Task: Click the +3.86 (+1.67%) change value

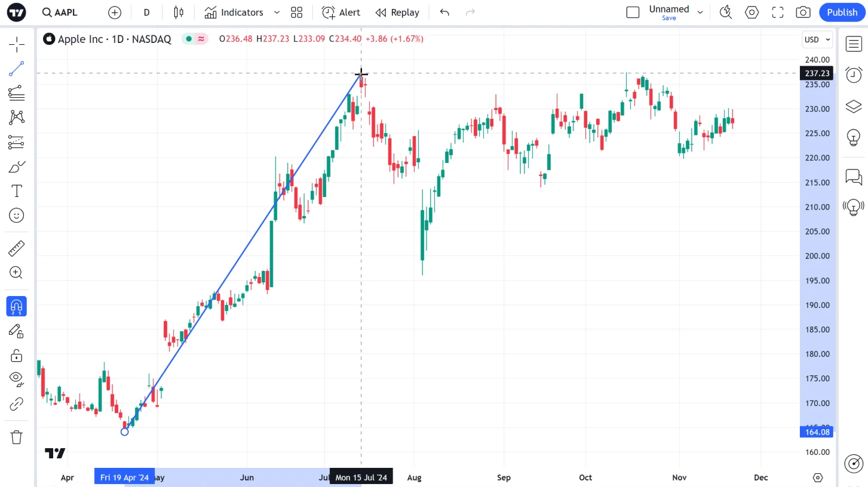Action: (394, 39)
